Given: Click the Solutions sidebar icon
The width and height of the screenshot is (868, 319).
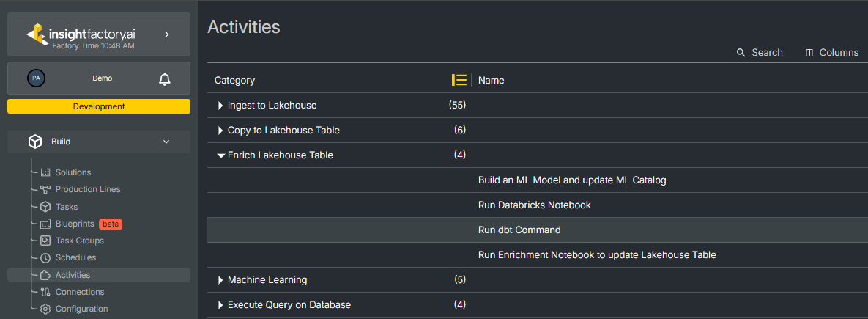Looking at the screenshot, I should coord(45,172).
